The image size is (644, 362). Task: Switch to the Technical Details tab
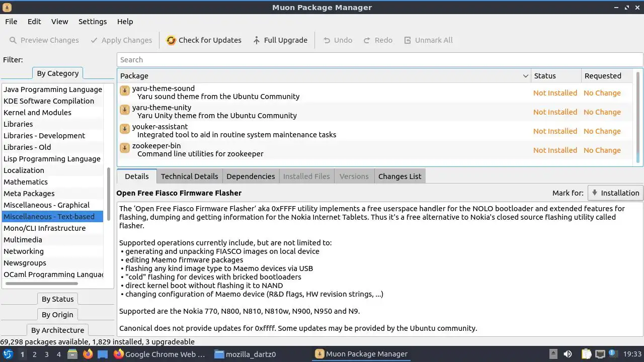point(189,176)
